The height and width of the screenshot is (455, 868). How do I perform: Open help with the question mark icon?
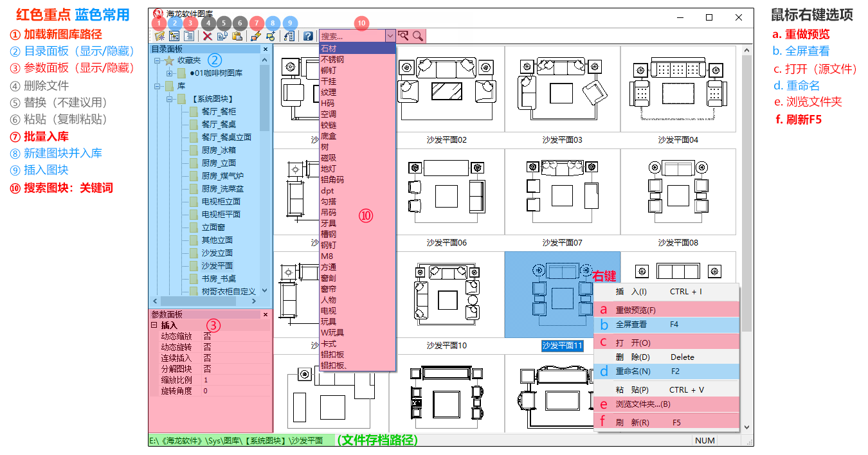(x=309, y=37)
